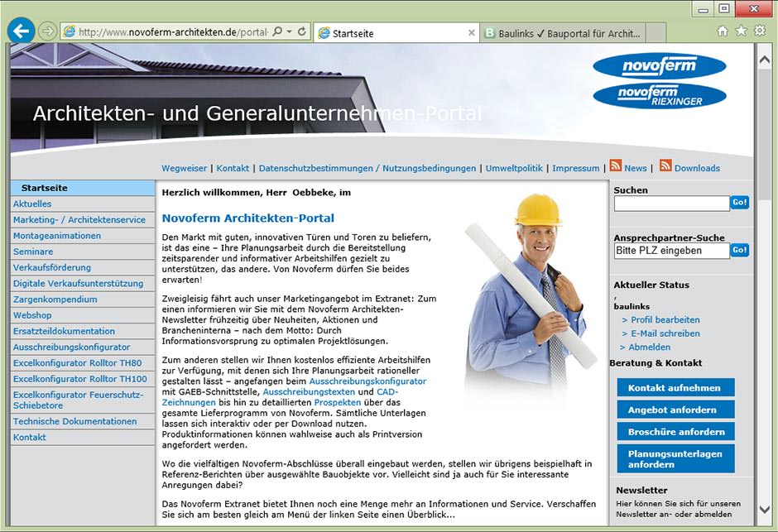Click Kontakt aufnehmen button

pyautogui.click(x=676, y=388)
